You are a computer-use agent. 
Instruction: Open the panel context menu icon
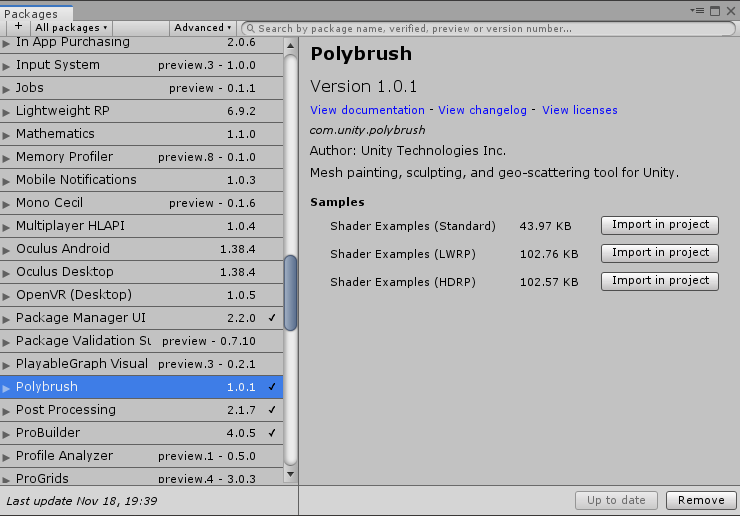tap(698, 10)
